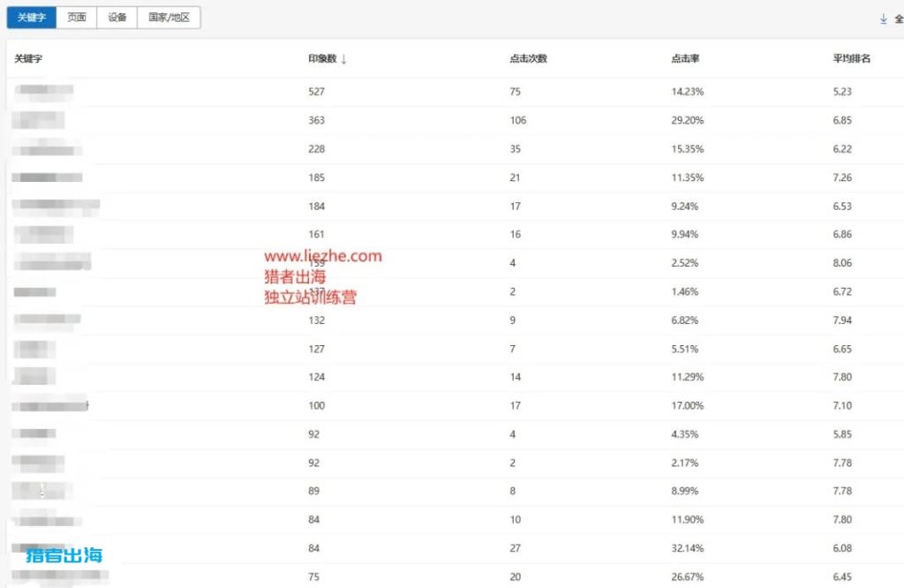Click the 8.06 average rank value
The image size is (904, 588).
842,263
